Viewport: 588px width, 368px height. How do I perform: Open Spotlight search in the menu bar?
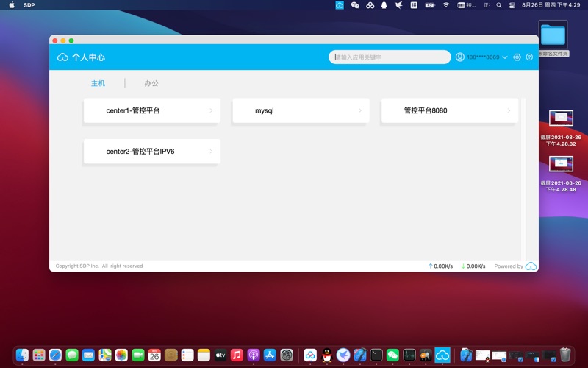499,5
